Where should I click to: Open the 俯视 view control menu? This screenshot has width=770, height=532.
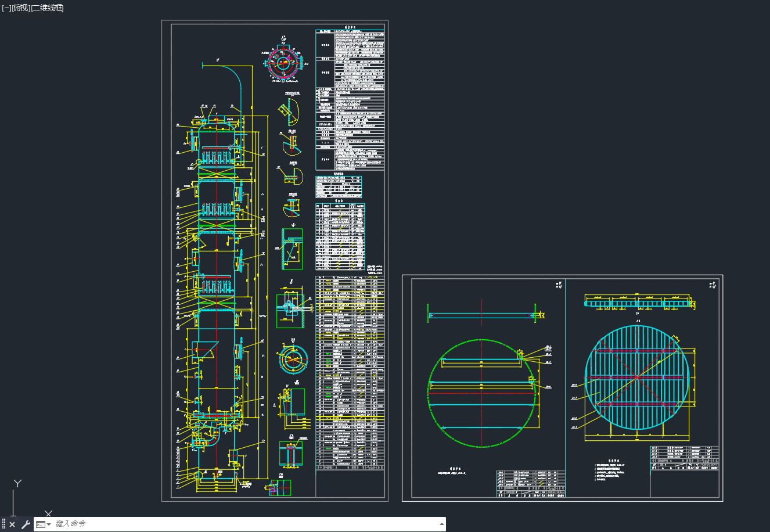20,8
